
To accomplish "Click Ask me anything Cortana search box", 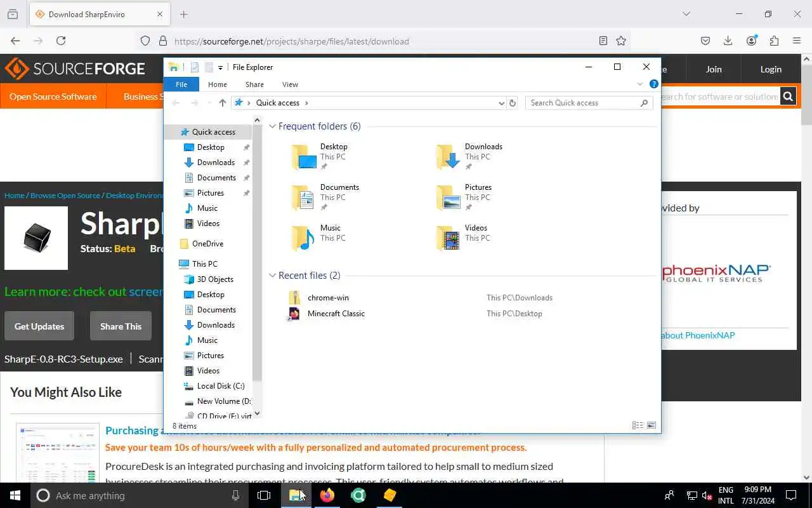I will point(140,495).
